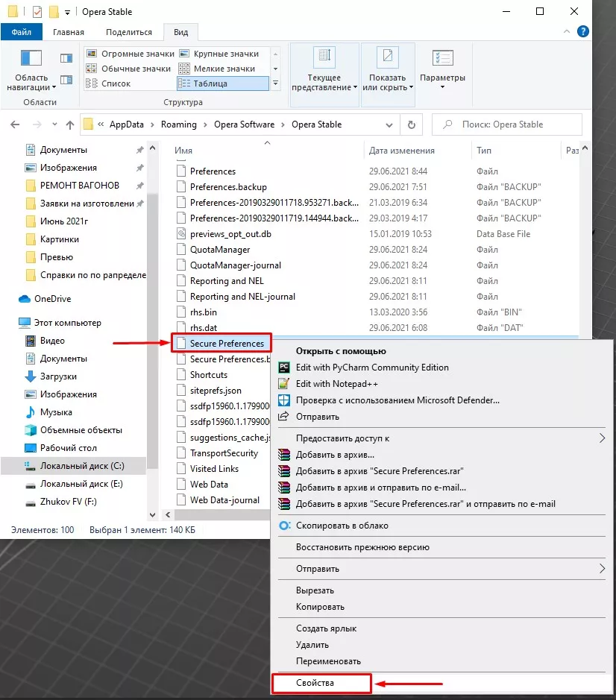This screenshot has height=700, width=616.
Task: Open Объемные объекты in navigation pane
Action: (x=81, y=430)
